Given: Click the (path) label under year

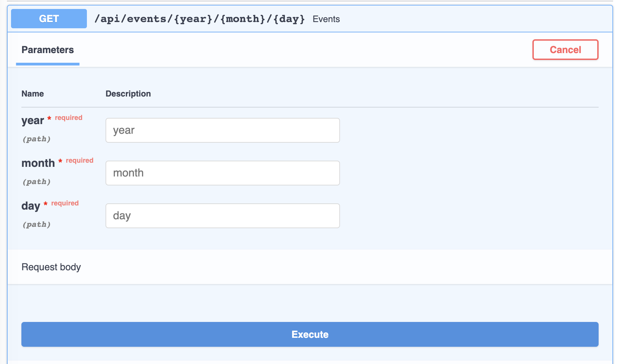Looking at the screenshot, I should click(x=37, y=139).
